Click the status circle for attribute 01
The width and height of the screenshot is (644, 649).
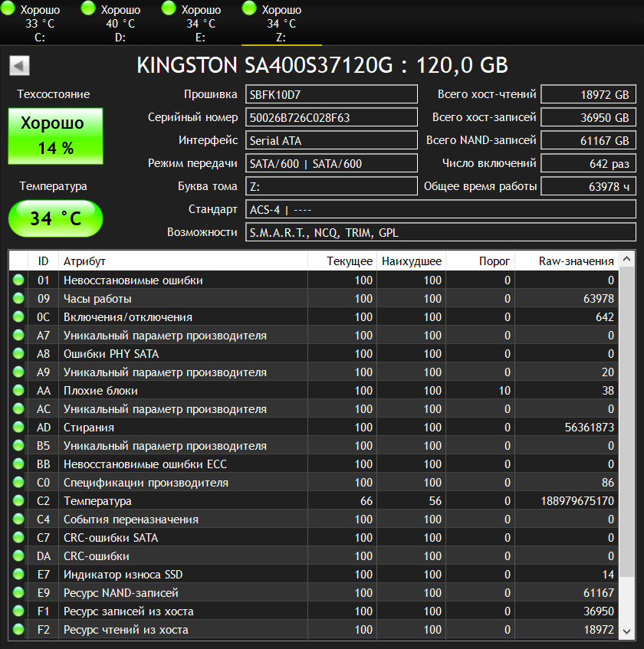pyautogui.click(x=18, y=280)
